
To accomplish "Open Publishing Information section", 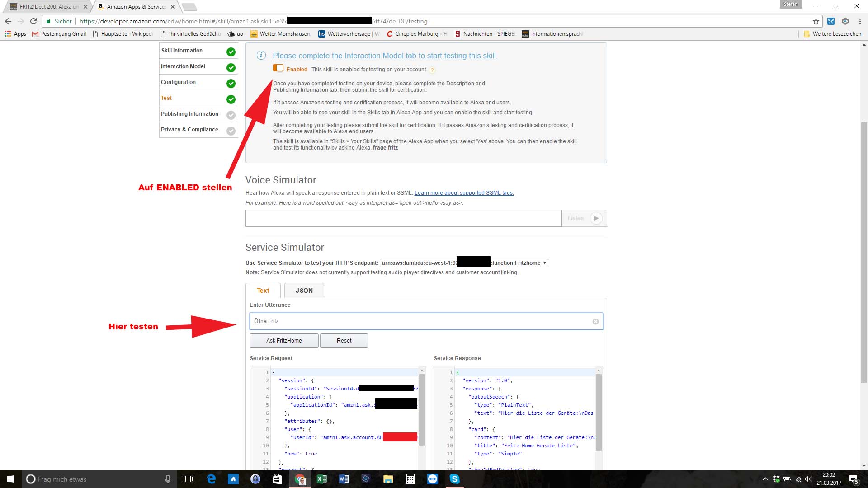I will tap(189, 114).
